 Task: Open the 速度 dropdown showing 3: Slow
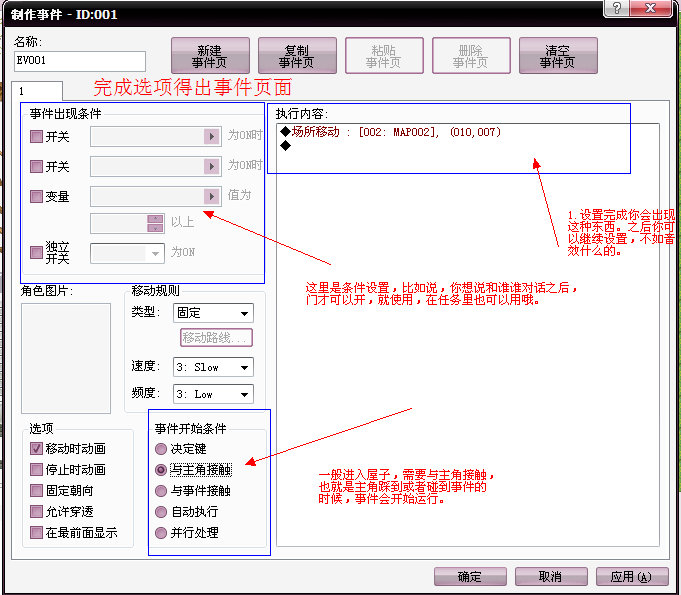click(213, 367)
